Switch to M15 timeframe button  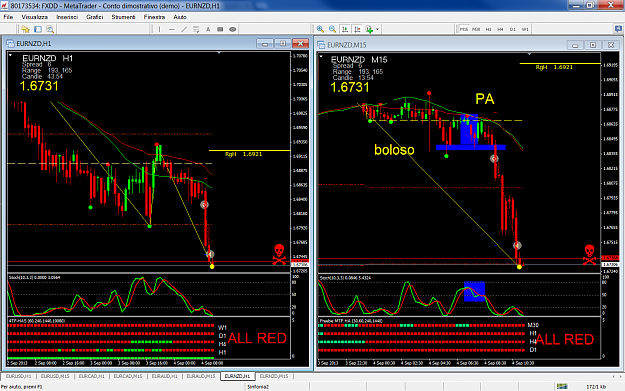[x=464, y=29]
